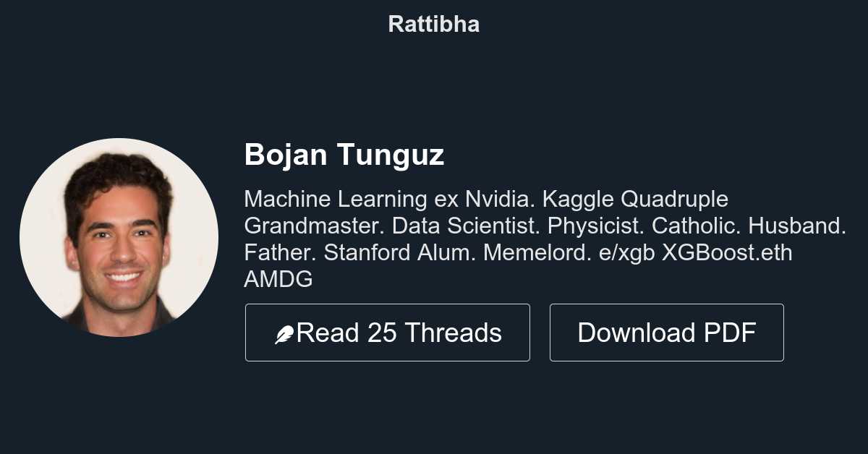
Task: Select the Bojan Tunguz name heading
Action: 344,155
